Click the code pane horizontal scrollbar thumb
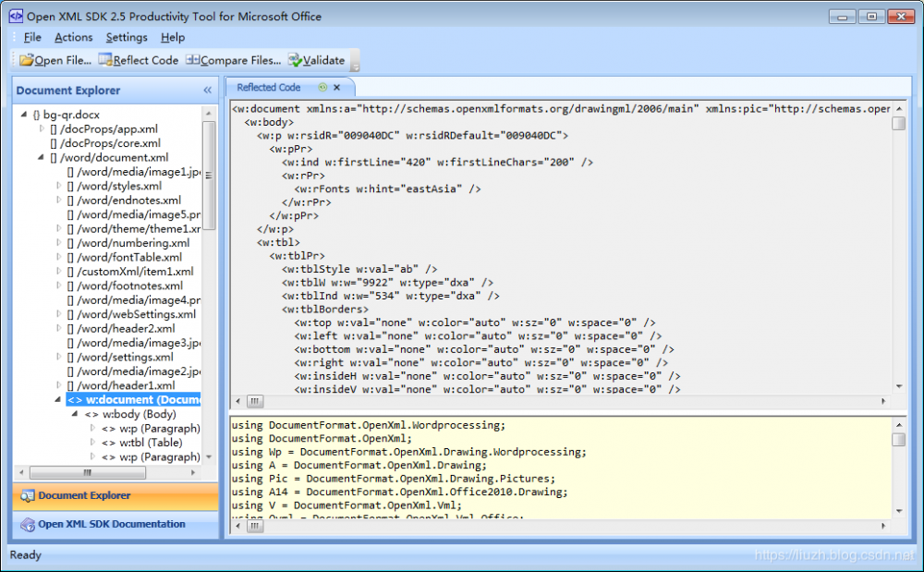 [x=255, y=526]
